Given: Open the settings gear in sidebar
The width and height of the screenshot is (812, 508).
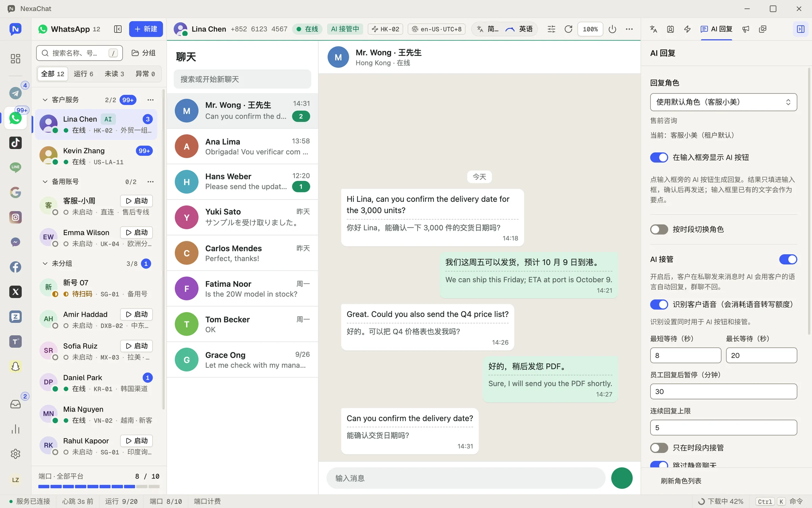Looking at the screenshot, I should point(16,454).
